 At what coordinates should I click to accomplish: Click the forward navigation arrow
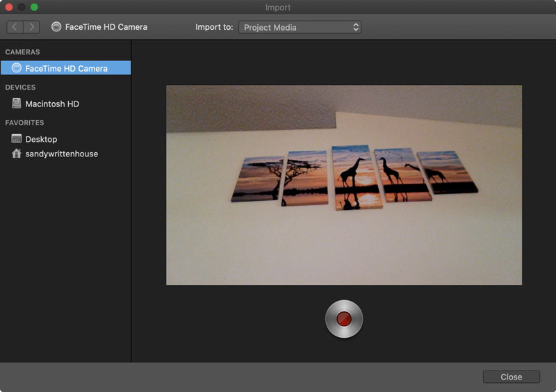click(32, 27)
